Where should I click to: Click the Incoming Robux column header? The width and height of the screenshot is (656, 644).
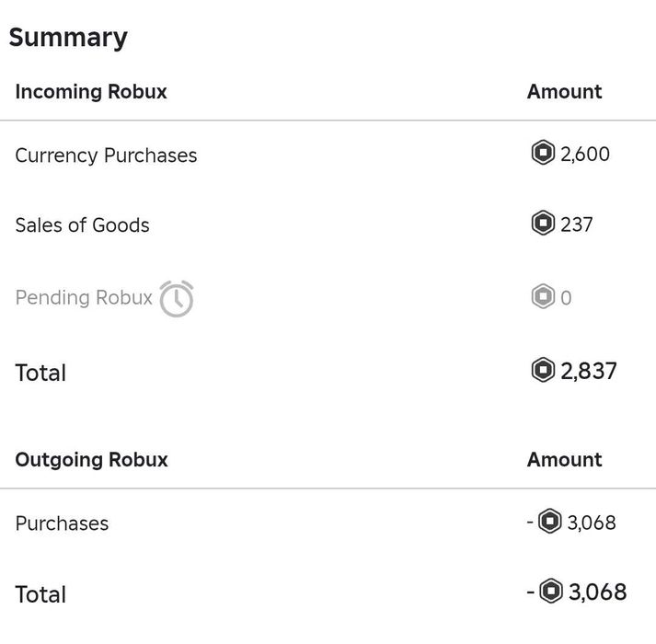point(91,92)
